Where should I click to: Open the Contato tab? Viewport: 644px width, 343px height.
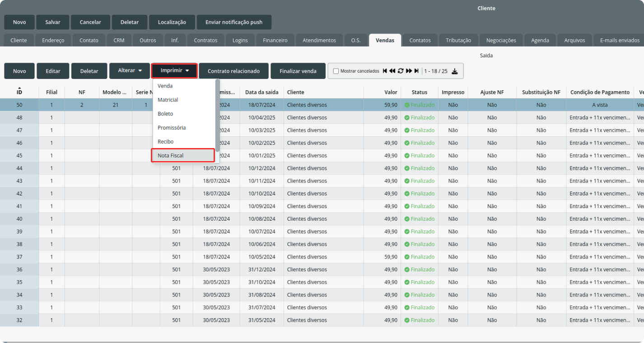coord(89,40)
